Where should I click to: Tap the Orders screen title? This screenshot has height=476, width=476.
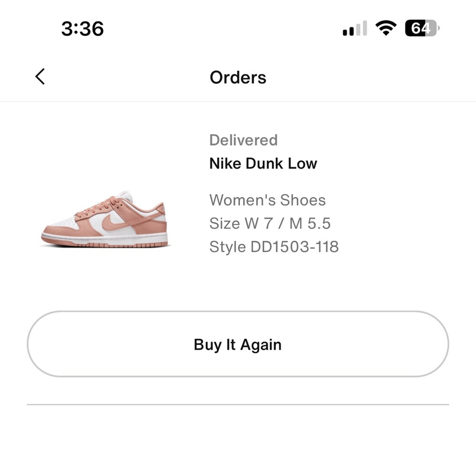(x=238, y=77)
